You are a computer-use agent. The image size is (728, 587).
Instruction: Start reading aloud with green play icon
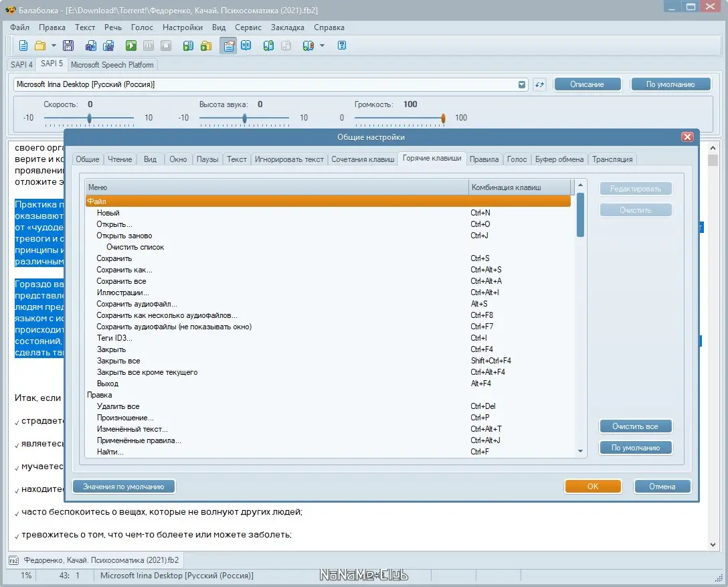click(131, 46)
